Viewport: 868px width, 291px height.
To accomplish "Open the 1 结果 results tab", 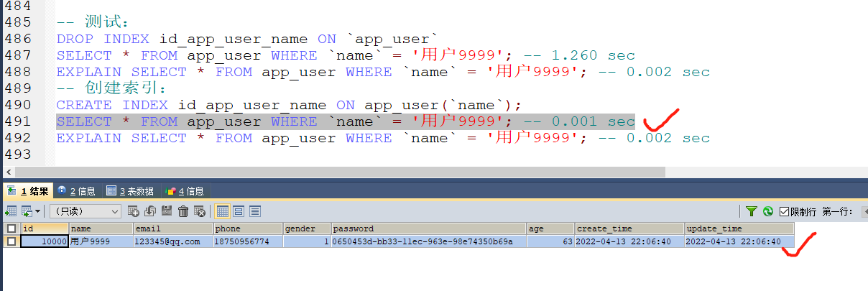I will coord(28,190).
